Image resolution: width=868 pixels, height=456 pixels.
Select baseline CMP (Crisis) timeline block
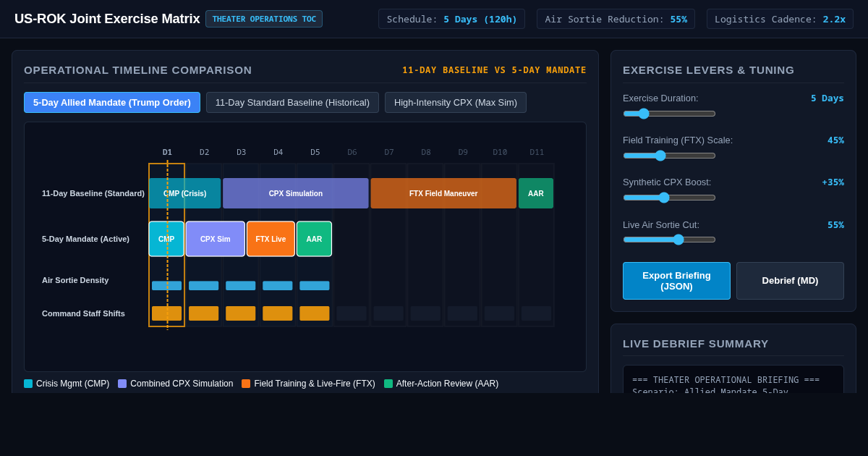(x=185, y=193)
